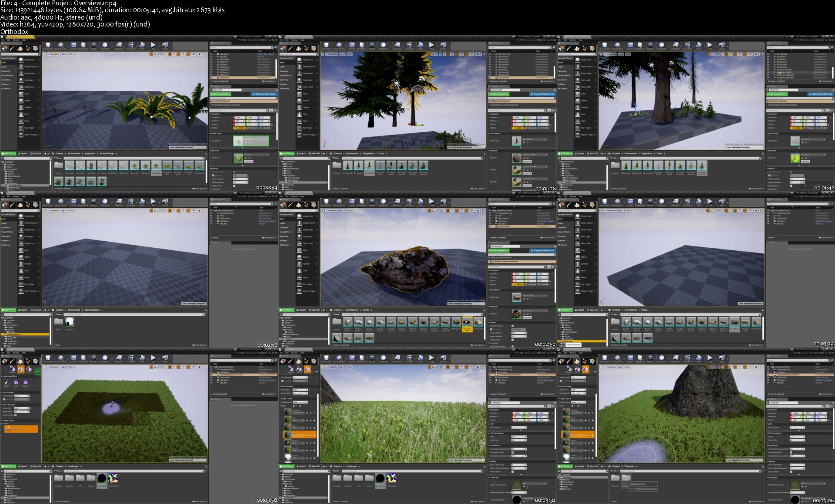
Task: Click the Build toolbar icon in the 00:01:08 frame
Action: click(420, 45)
